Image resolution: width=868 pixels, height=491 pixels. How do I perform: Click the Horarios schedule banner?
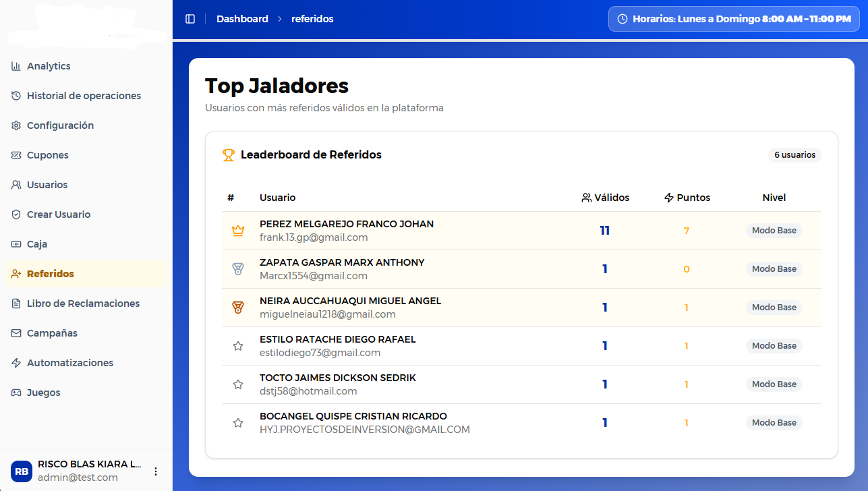(734, 19)
